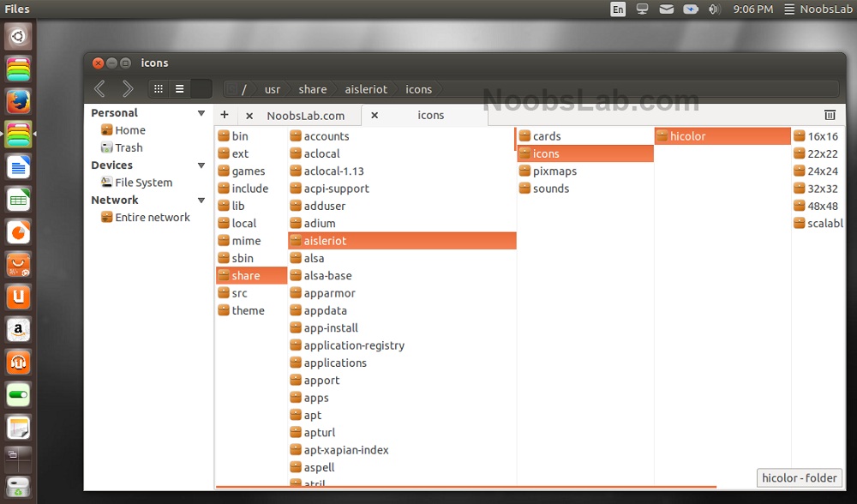Select the icons tab
Image resolution: width=857 pixels, height=504 pixels.
(x=431, y=116)
